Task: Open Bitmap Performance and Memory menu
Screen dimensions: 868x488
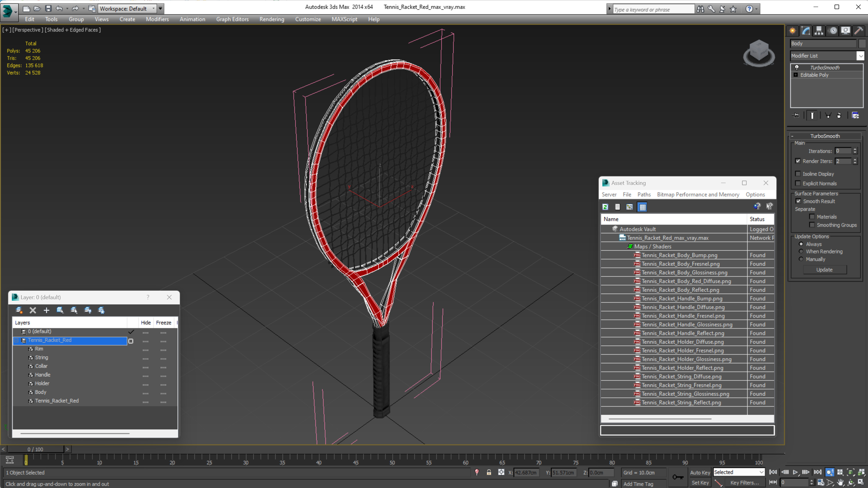Action: click(698, 194)
